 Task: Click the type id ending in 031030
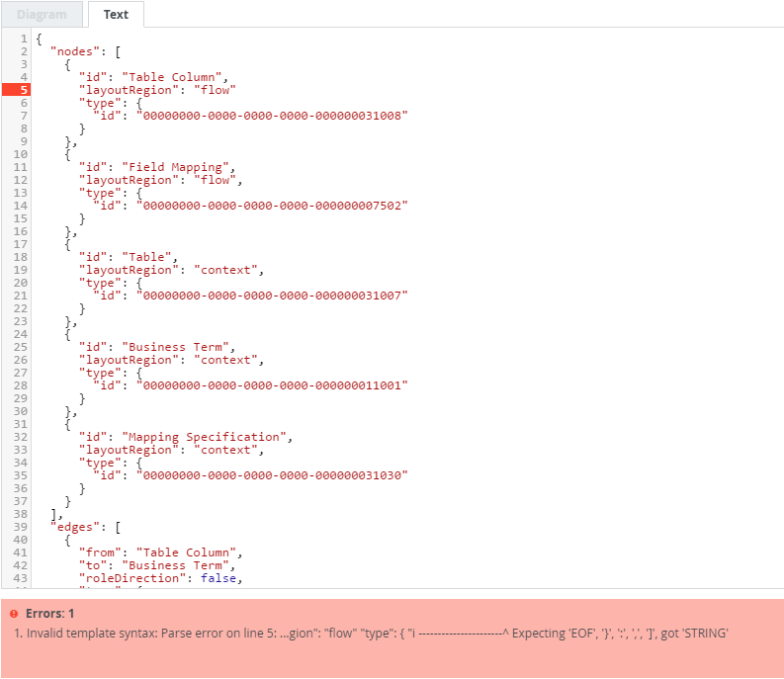[272, 475]
